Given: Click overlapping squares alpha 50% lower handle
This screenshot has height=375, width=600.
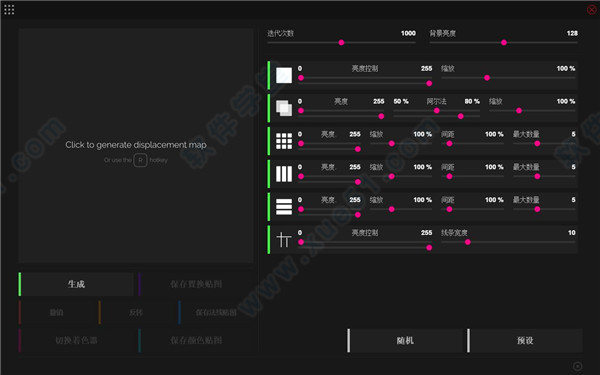Looking at the screenshot, I should [x=437, y=111].
